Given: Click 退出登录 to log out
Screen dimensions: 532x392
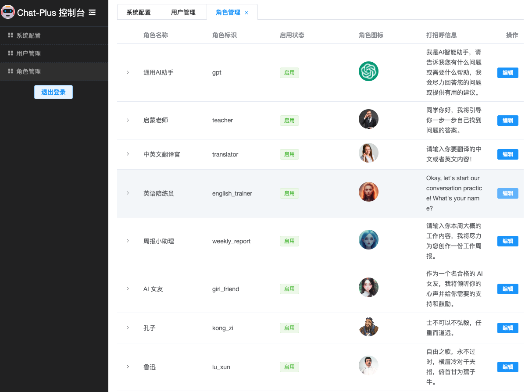Looking at the screenshot, I should (x=54, y=92).
